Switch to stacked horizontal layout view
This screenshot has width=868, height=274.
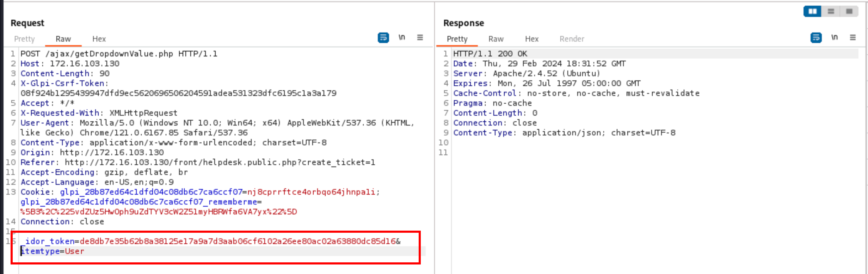point(831,11)
